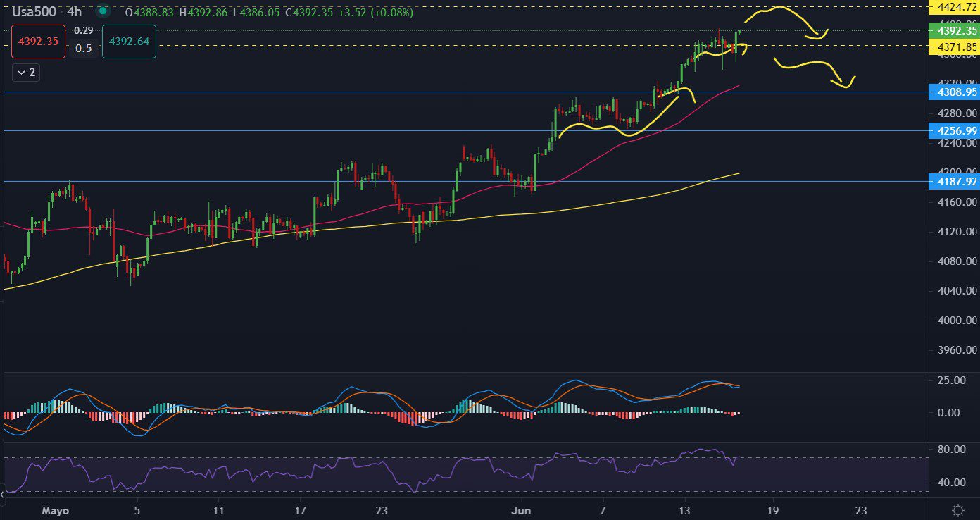Open the Usa500 symbol title
Screen dimensions: 980x520
pos(34,11)
